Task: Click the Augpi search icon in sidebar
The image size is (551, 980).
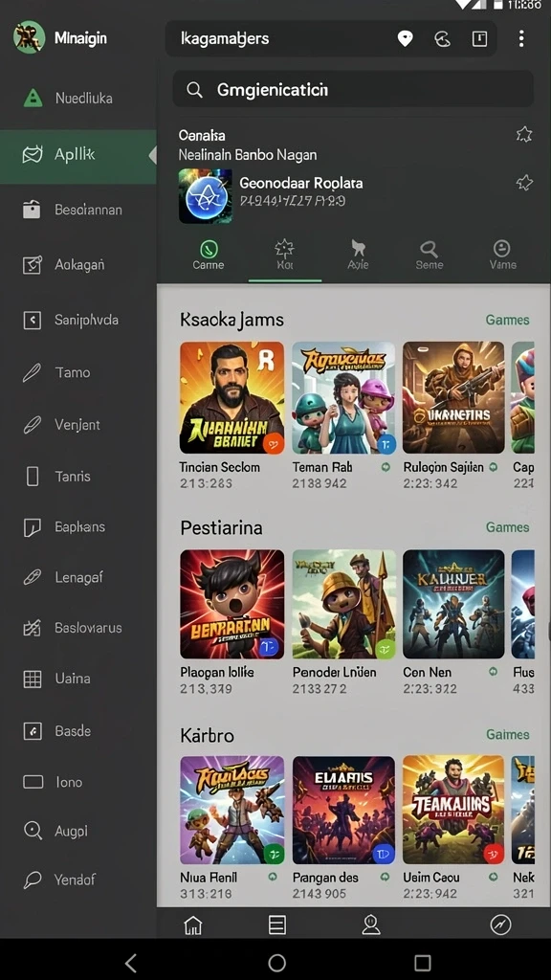Action: pyautogui.click(x=32, y=831)
